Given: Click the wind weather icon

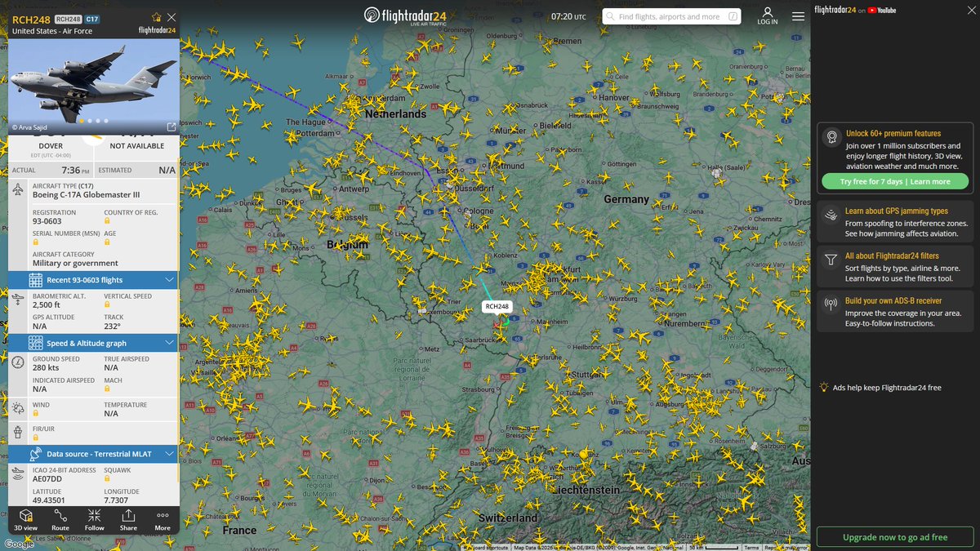Looking at the screenshot, I should [x=19, y=408].
